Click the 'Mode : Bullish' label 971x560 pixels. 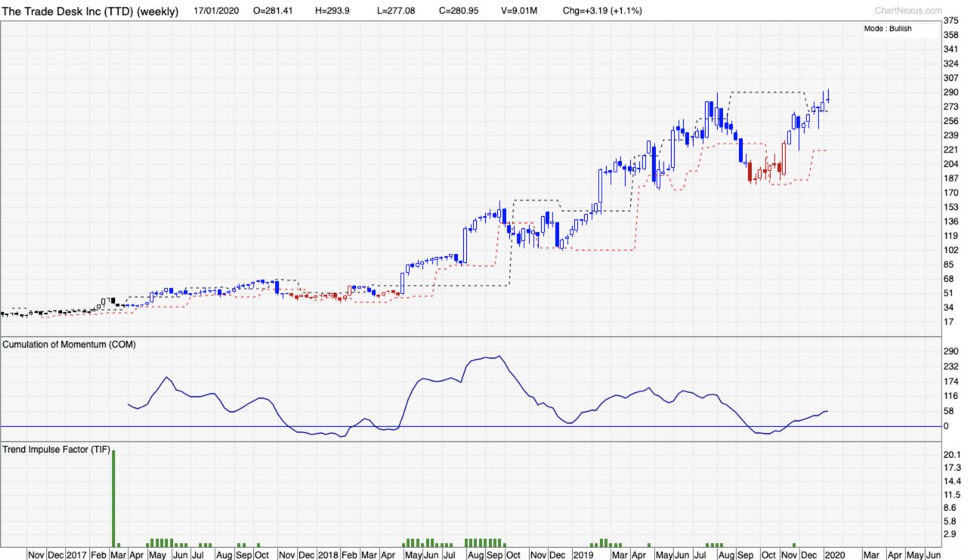click(x=888, y=29)
